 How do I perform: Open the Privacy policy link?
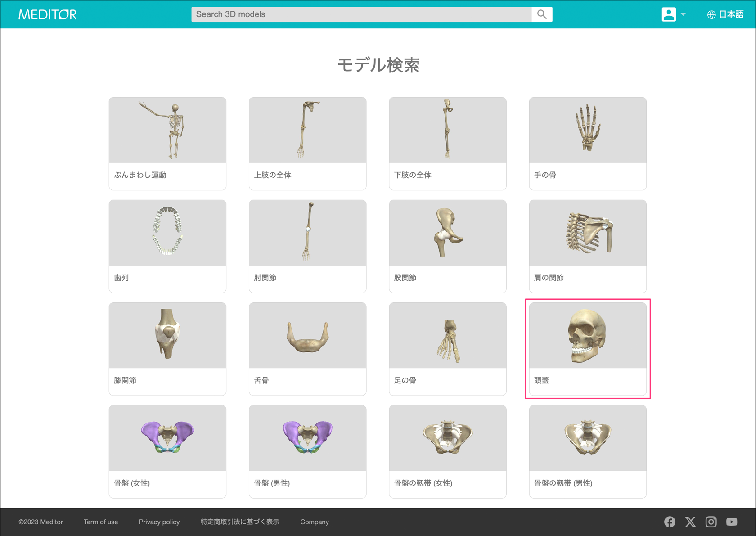coord(159,522)
